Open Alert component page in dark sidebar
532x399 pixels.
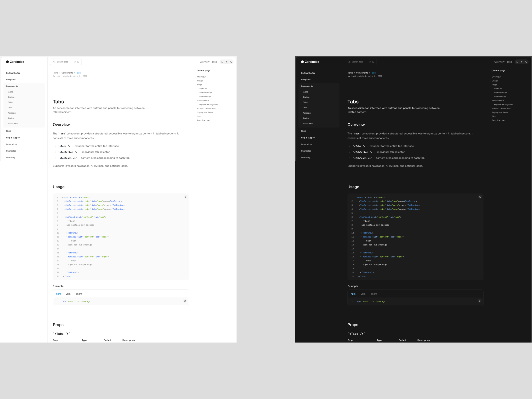305,92
